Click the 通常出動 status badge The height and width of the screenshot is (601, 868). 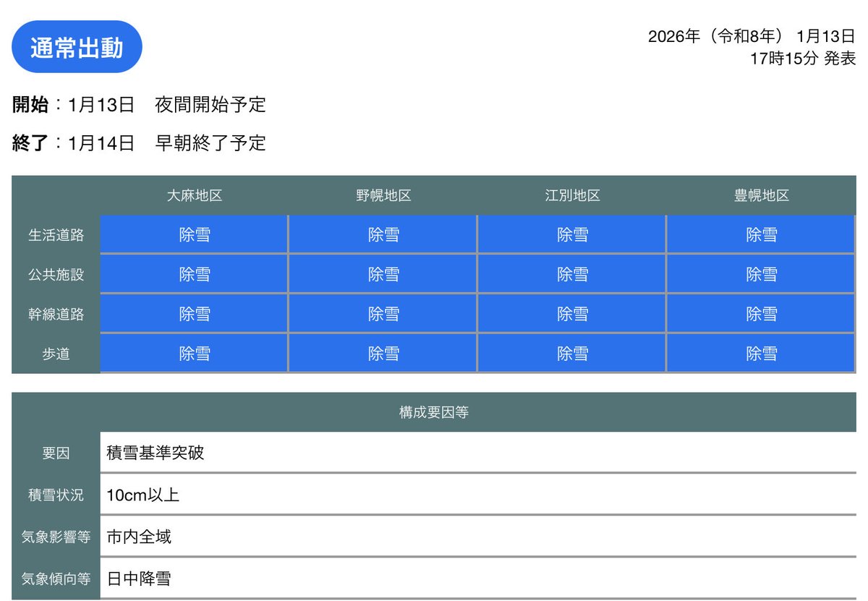coord(77,47)
